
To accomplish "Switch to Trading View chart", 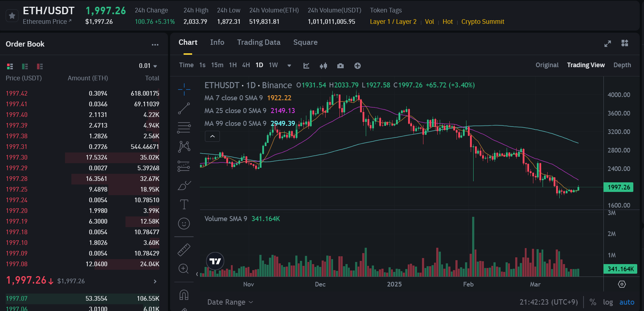I will pyautogui.click(x=586, y=65).
